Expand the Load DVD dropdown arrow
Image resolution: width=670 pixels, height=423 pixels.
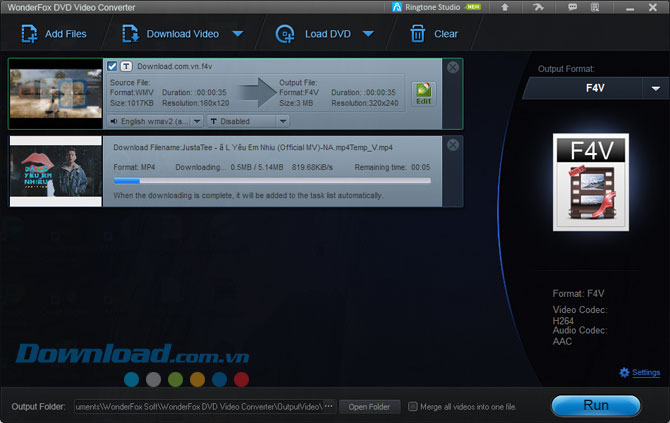point(368,34)
